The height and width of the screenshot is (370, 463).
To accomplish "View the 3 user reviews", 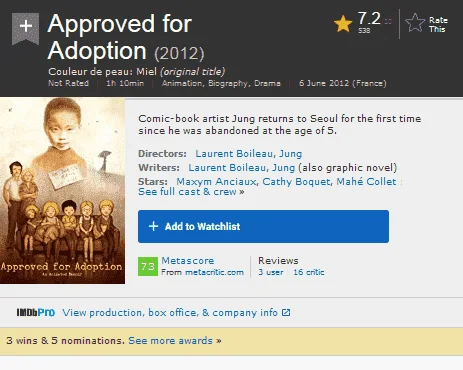I will coord(271,272).
